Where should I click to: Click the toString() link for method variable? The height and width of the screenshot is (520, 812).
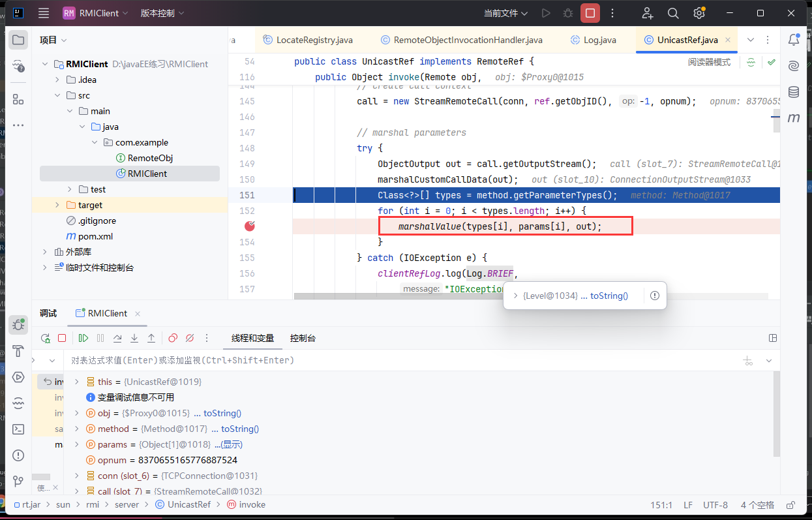point(239,429)
